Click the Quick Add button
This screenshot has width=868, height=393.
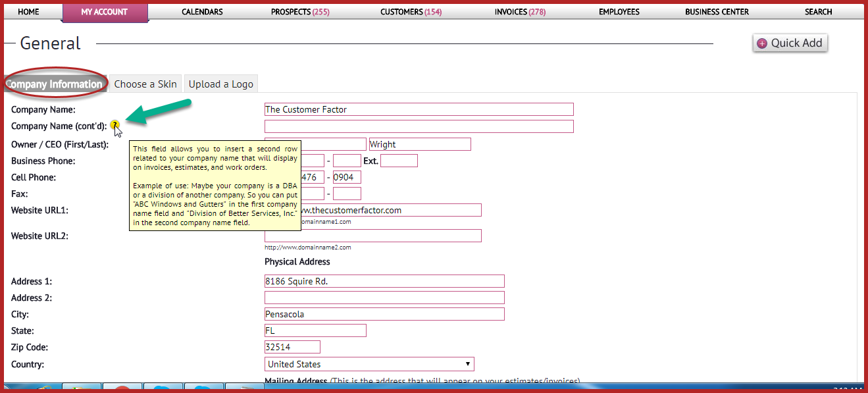click(790, 43)
